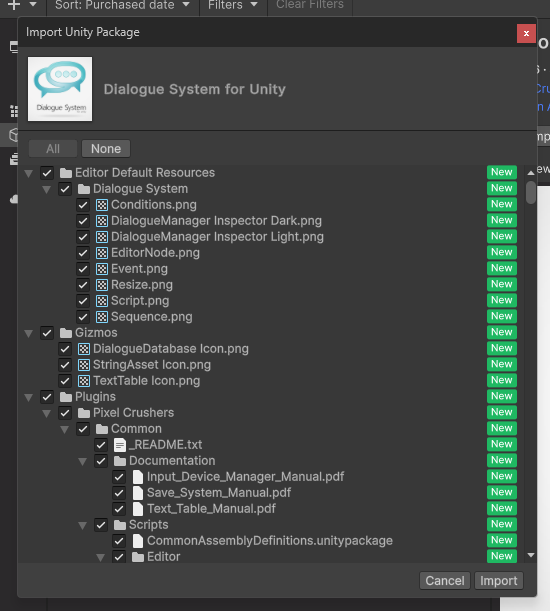Uncheck the Plugins folder checkbox
This screenshot has height=611, width=550.
[x=47, y=397]
